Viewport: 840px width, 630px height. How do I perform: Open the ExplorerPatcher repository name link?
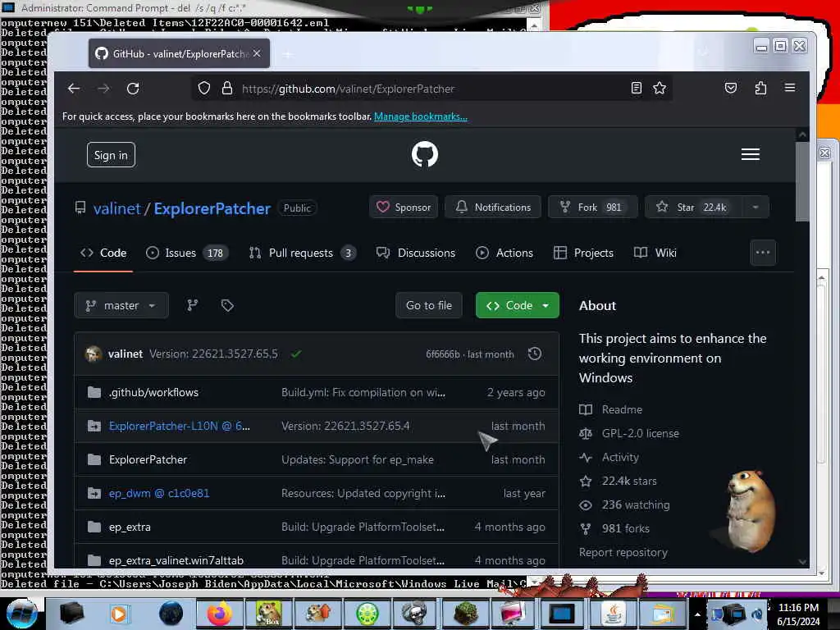coord(212,208)
